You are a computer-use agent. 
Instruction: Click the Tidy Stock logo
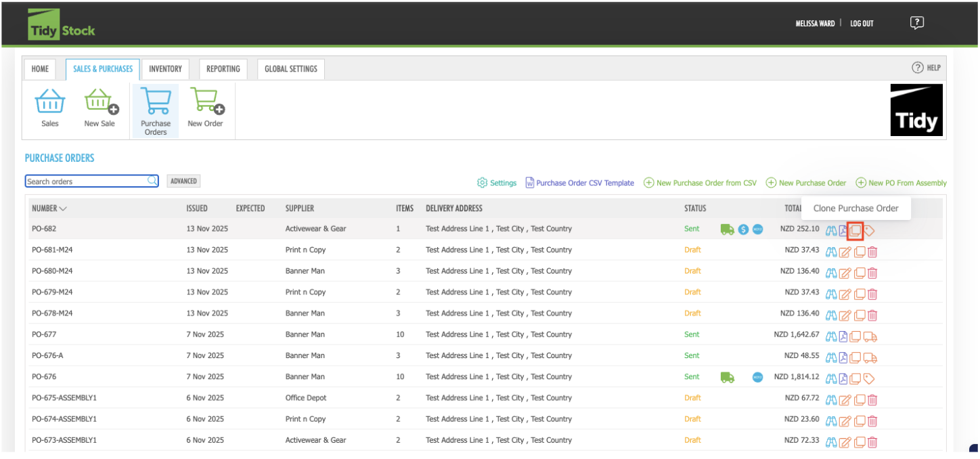click(62, 25)
